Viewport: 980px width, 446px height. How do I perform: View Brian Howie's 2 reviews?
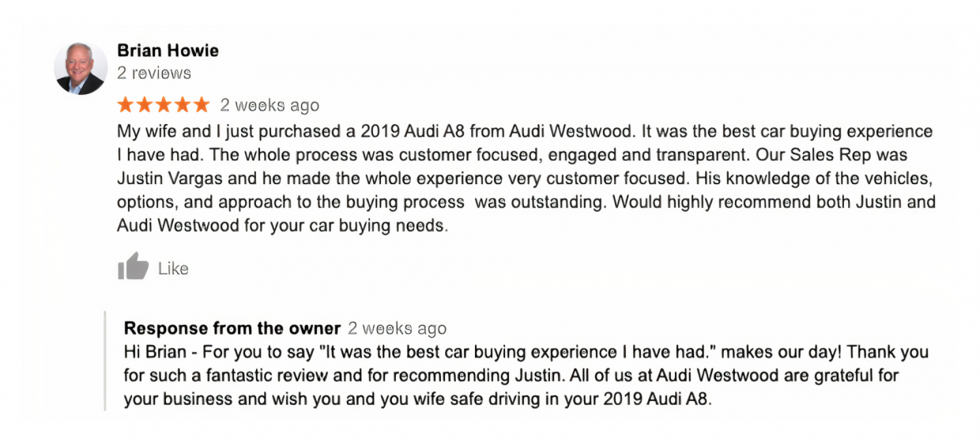[x=154, y=73]
